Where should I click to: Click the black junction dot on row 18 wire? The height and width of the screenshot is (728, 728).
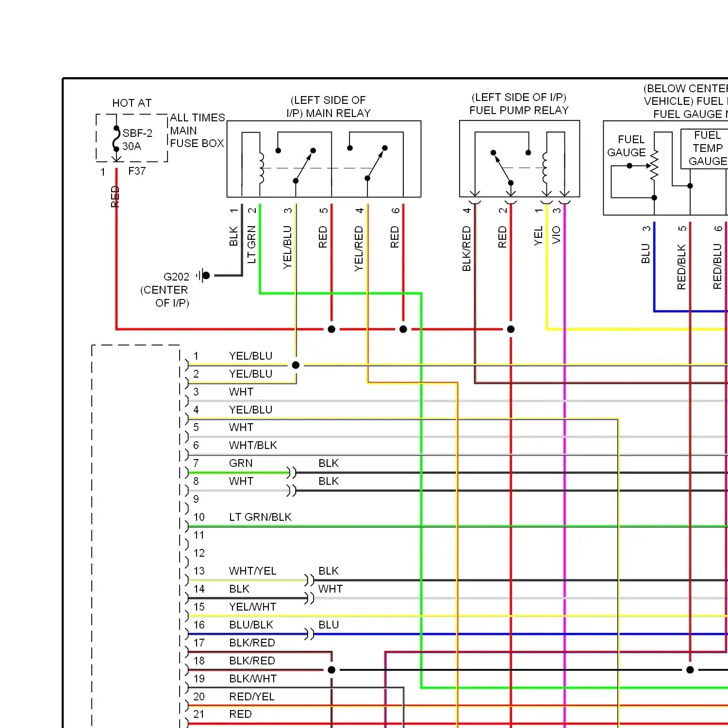click(331, 670)
